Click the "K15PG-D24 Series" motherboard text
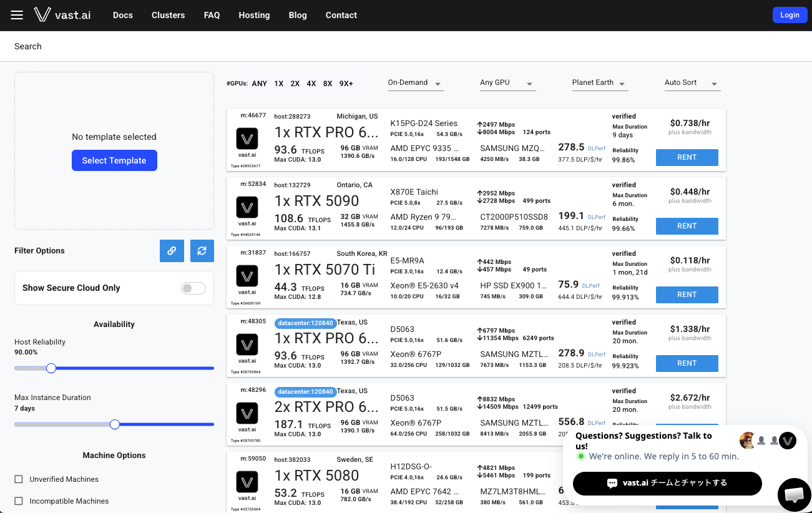Image resolution: width=812 pixels, height=513 pixels. 424,124
